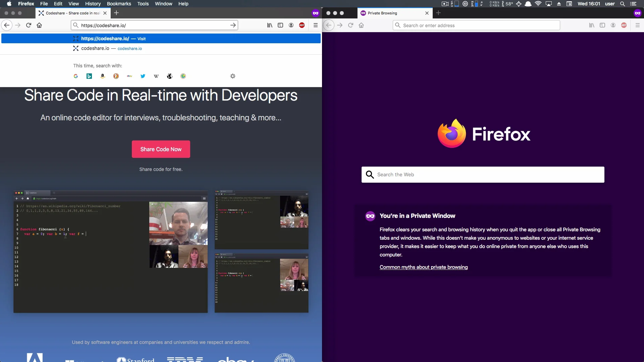Open the Bookmarks menu

point(119,4)
